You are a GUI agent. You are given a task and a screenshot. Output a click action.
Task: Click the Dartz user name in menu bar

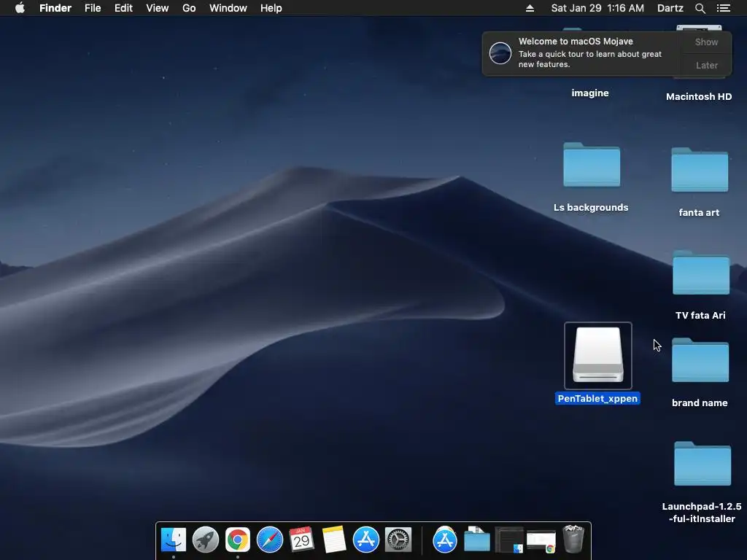(670, 8)
